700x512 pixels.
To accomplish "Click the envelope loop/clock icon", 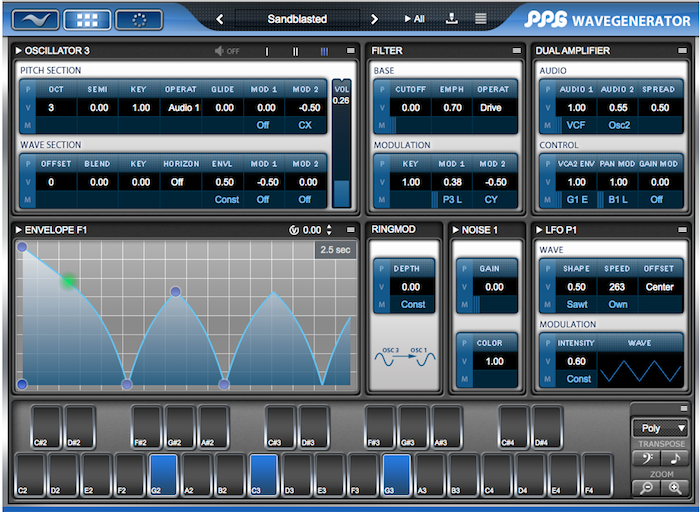I will tap(294, 230).
